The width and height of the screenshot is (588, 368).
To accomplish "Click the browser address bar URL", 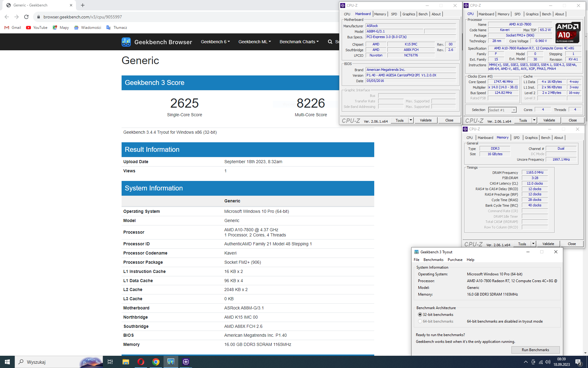I will pos(83,17).
